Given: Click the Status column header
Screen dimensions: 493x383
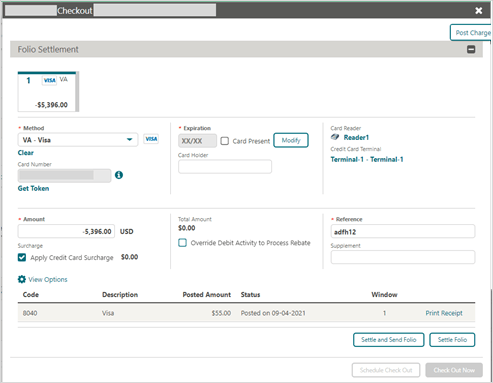Looking at the screenshot, I should (x=250, y=295).
